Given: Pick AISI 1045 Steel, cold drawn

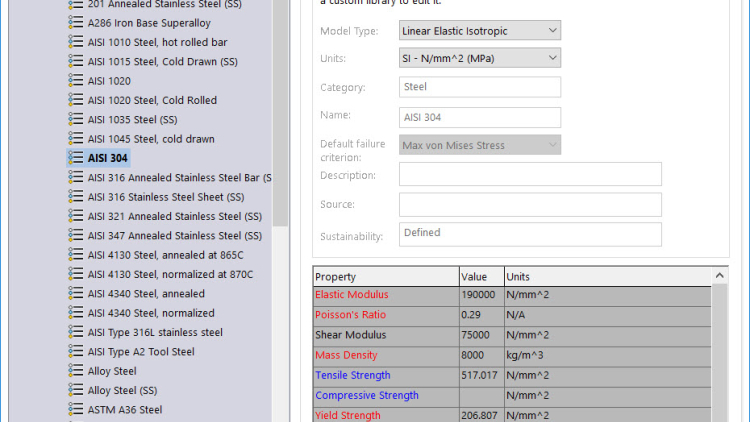Looking at the screenshot, I should coord(151,139).
